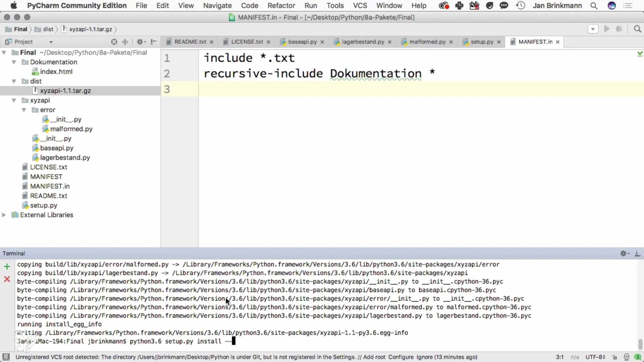Click the Scroll from Source target icon
644x362 pixels.
pos(114,42)
